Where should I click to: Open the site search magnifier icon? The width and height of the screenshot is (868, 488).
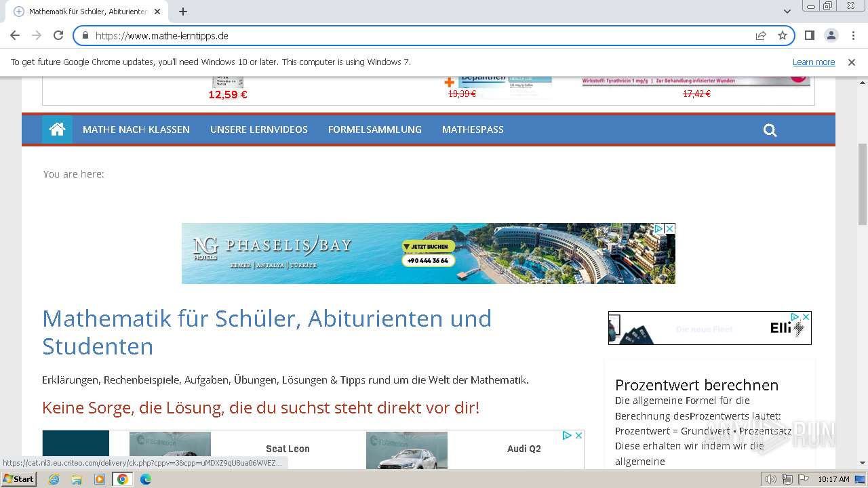click(x=770, y=130)
